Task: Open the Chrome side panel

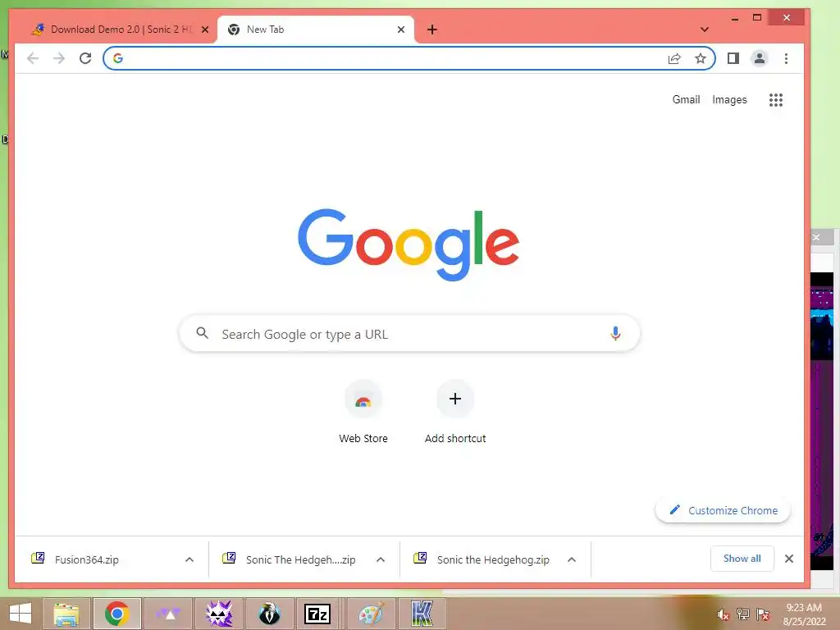Action: (x=733, y=58)
